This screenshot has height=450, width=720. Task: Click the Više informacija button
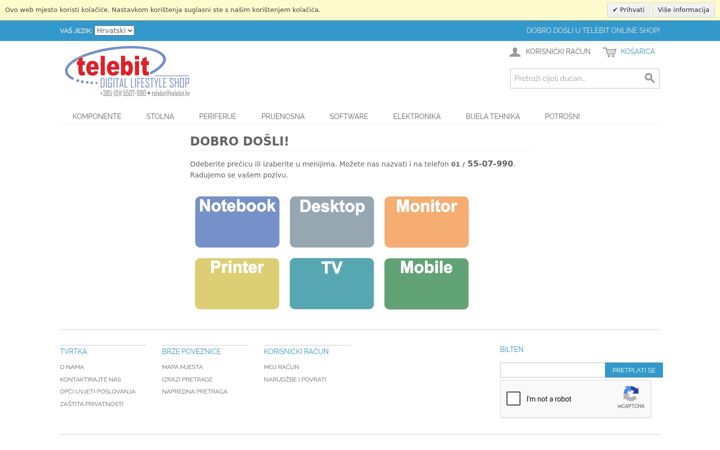click(x=683, y=10)
